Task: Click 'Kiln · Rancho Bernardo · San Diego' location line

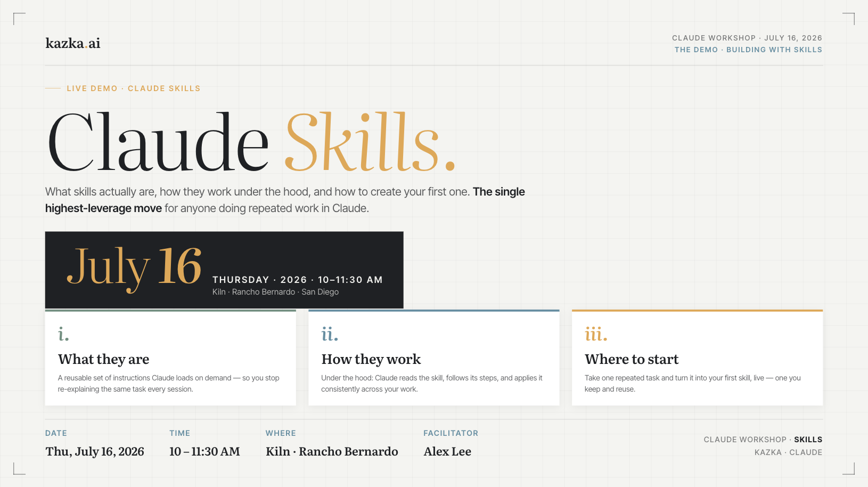Action: pos(275,292)
